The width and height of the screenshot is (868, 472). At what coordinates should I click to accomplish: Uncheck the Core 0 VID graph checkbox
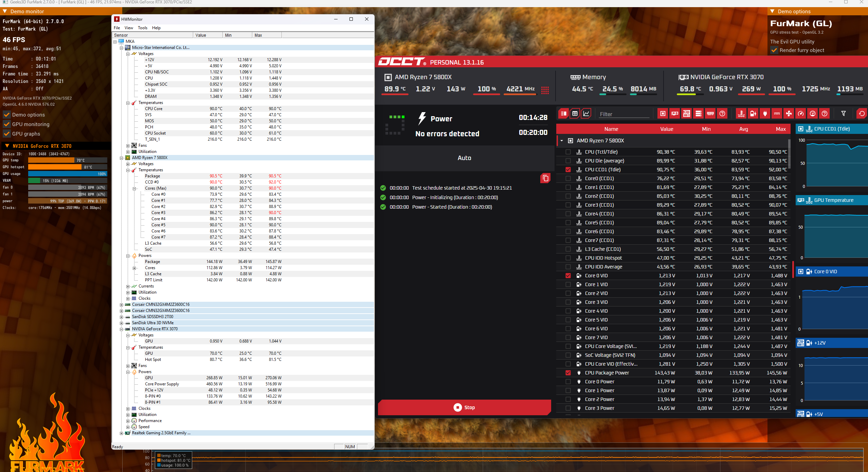[x=568, y=276]
